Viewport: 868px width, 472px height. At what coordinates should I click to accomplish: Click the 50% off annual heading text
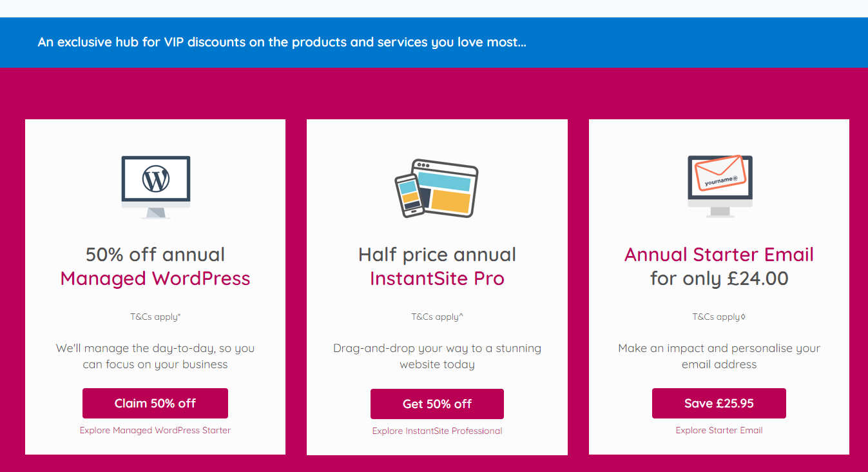155,254
